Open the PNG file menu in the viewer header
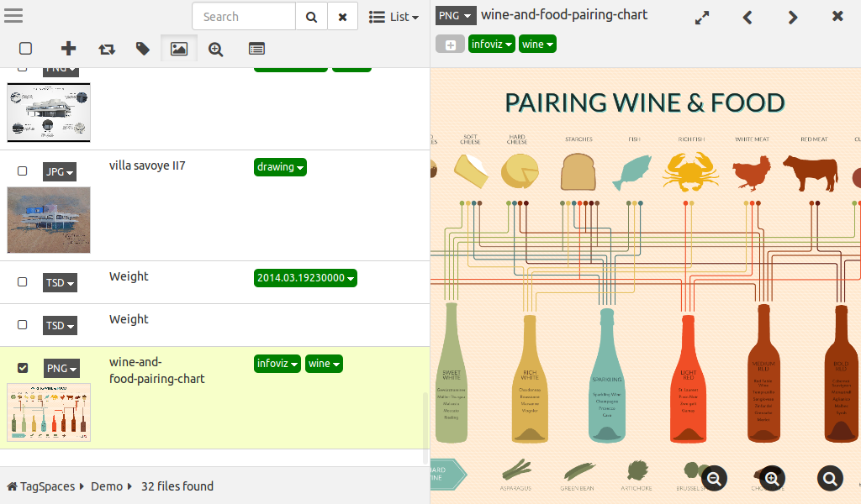The width and height of the screenshot is (861, 504). pyautogui.click(x=457, y=16)
